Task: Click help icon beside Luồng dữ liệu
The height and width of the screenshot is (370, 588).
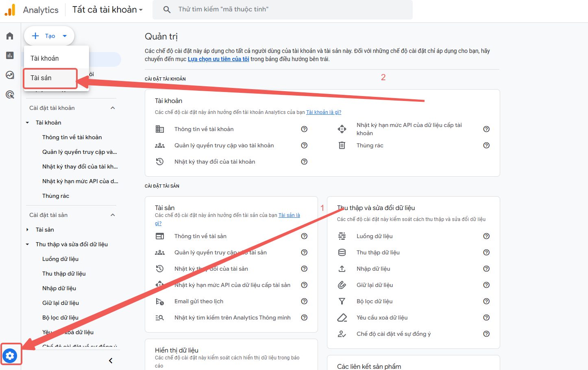Action: point(486,236)
